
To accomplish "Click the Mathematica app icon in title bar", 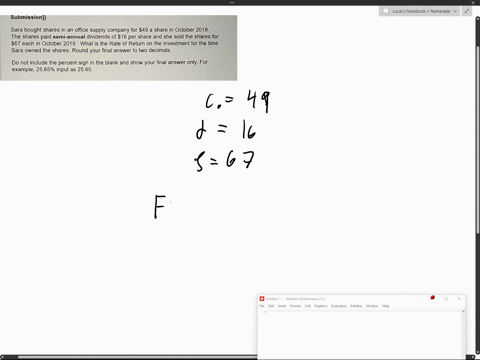I will [262, 299].
